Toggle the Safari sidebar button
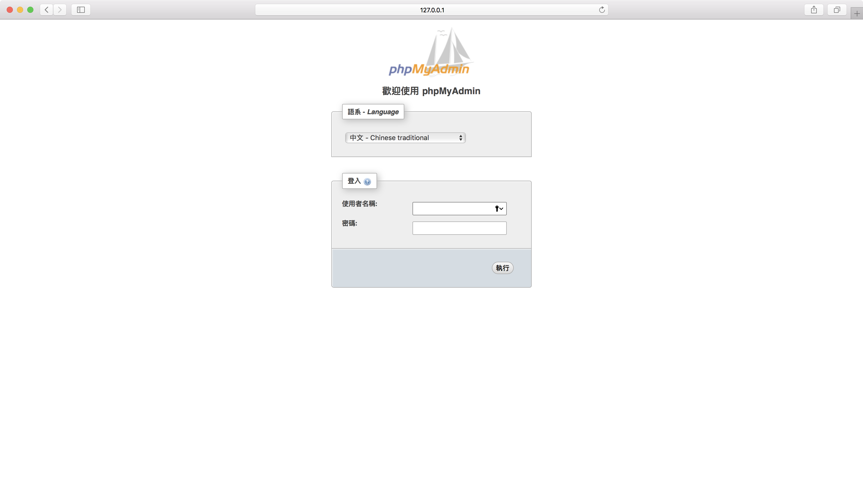Viewport: 863px width, 504px height. pos(81,9)
